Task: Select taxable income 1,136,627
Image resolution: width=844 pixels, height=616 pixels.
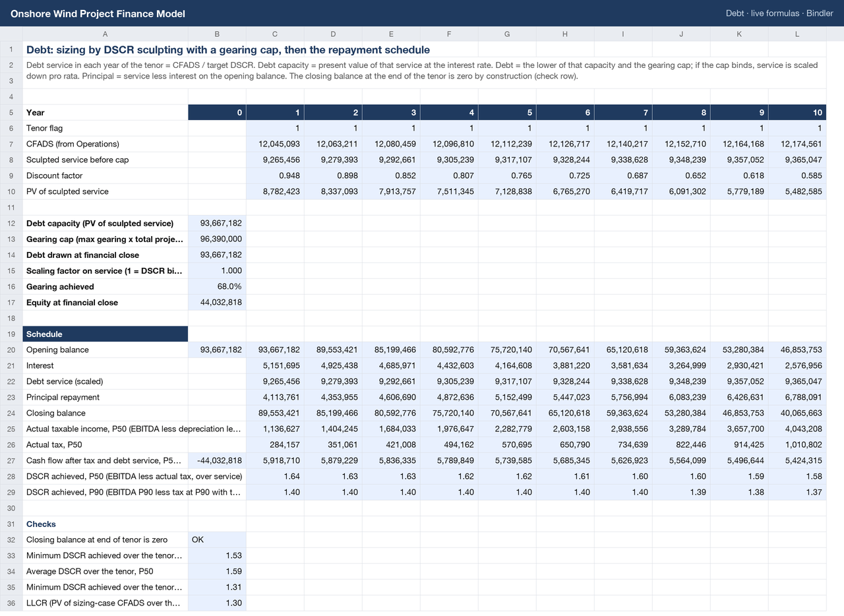Action: pos(275,429)
